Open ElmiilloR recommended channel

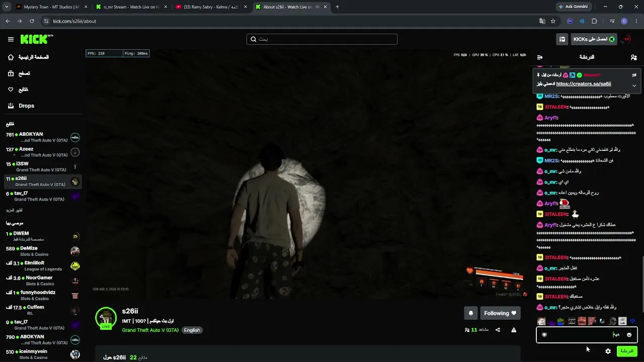tap(42, 266)
